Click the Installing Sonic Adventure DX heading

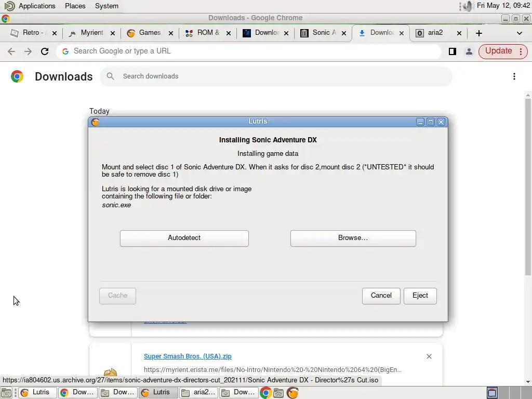click(268, 140)
